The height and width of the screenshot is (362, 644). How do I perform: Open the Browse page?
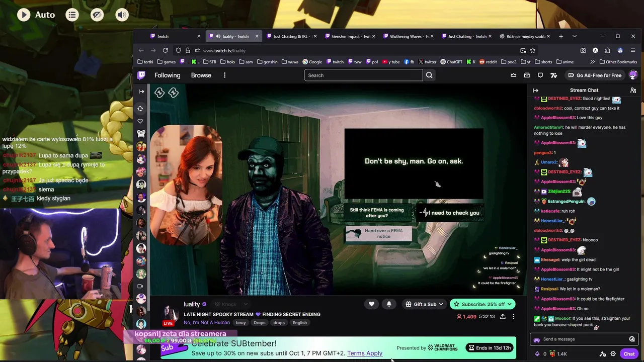[x=201, y=75]
